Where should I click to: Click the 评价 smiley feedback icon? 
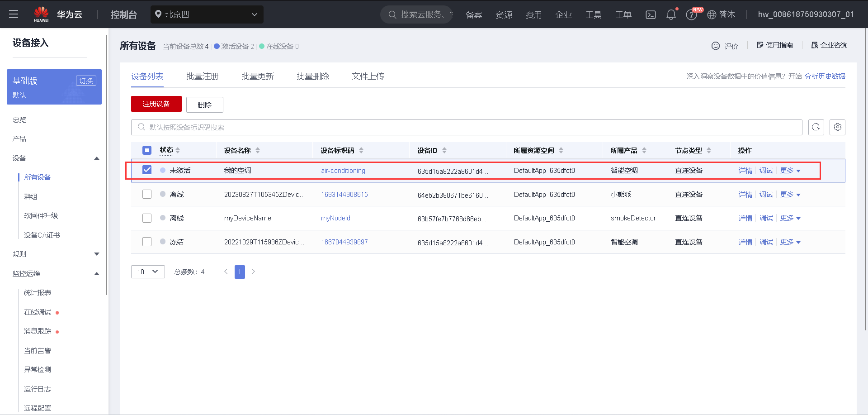pos(716,46)
